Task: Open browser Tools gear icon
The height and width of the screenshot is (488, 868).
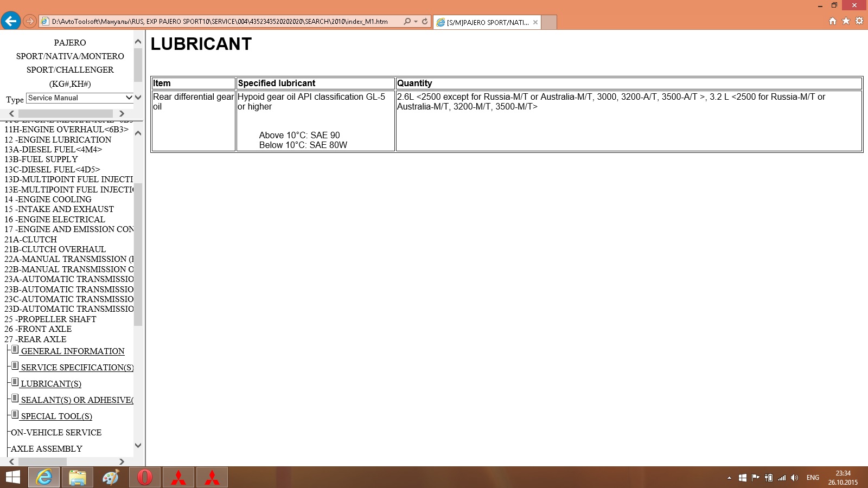Action: (859, 21)
